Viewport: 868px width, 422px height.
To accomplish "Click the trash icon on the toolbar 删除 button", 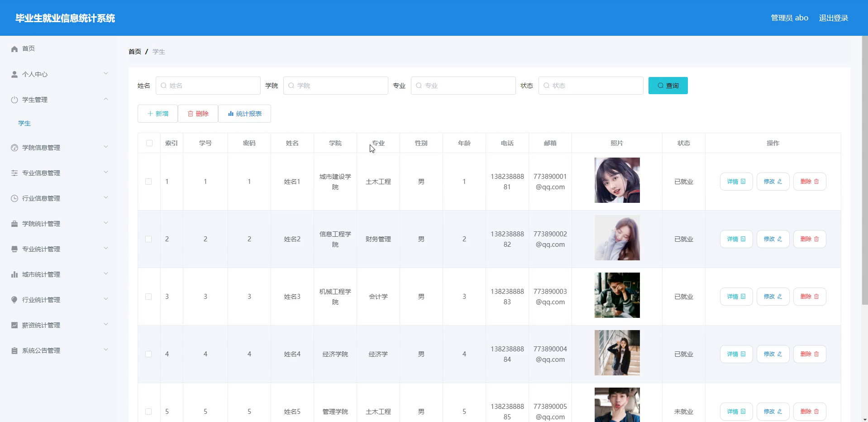I will tap(191, 114).
